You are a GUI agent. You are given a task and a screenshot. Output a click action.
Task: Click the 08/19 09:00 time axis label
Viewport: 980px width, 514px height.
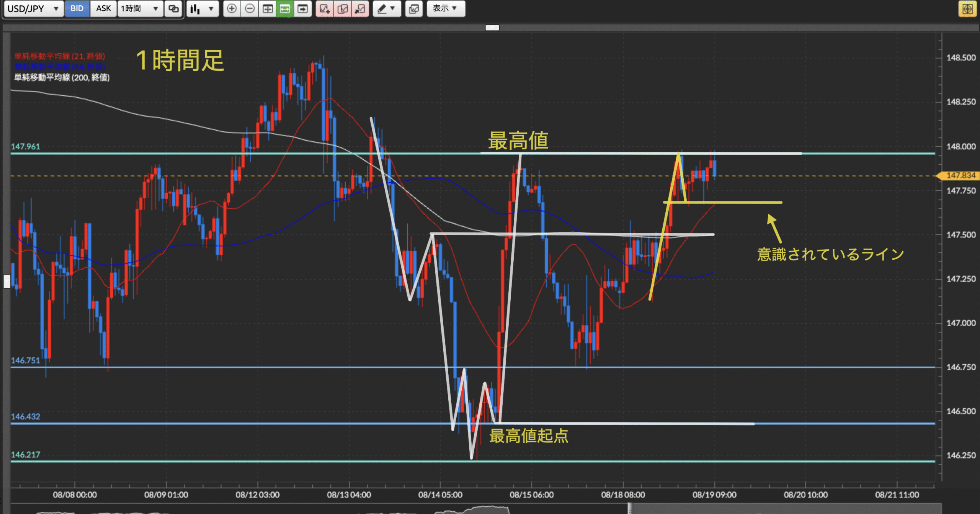[x=714, y=495]
